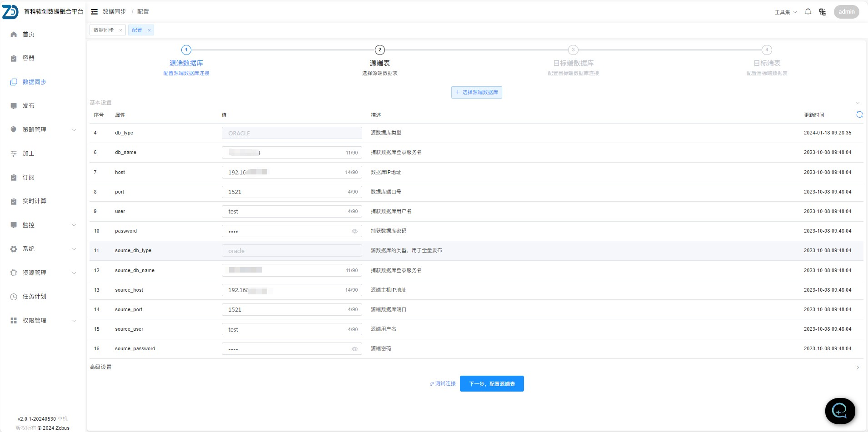
Task: Click the 策略管理 lightbulb icon
Action: tap(14, 130)
